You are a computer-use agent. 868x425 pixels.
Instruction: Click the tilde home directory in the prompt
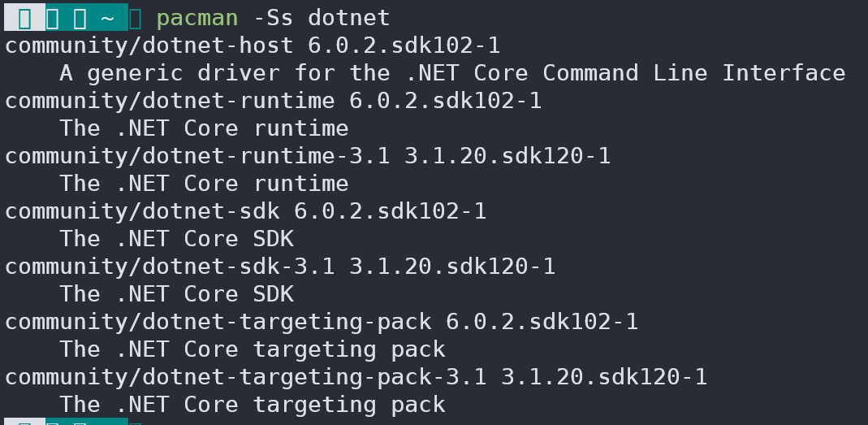pos(107,19)
